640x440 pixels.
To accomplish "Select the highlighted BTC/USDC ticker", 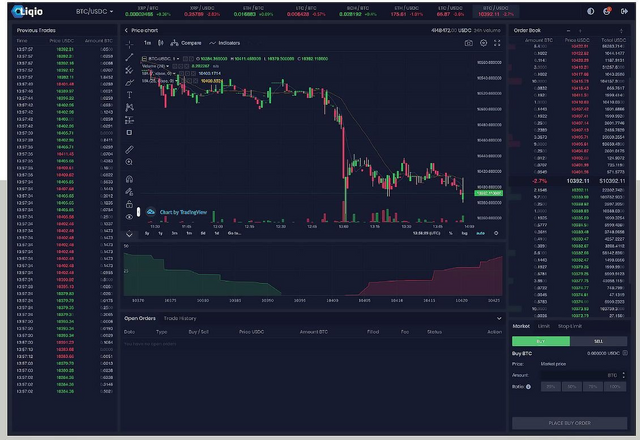I will pyautogui.click(x=496, y=11).
